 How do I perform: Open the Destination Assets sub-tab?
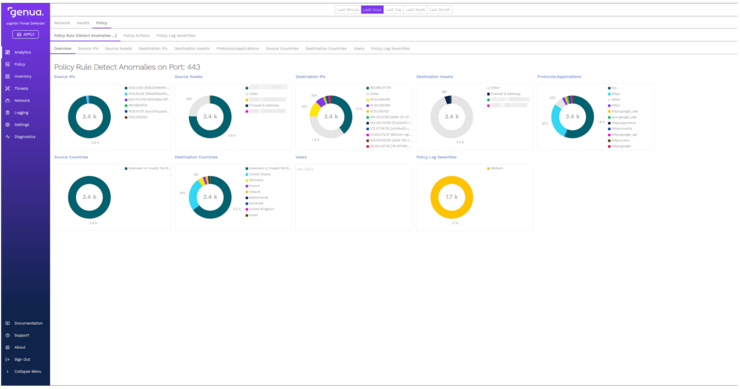[192, 49]
